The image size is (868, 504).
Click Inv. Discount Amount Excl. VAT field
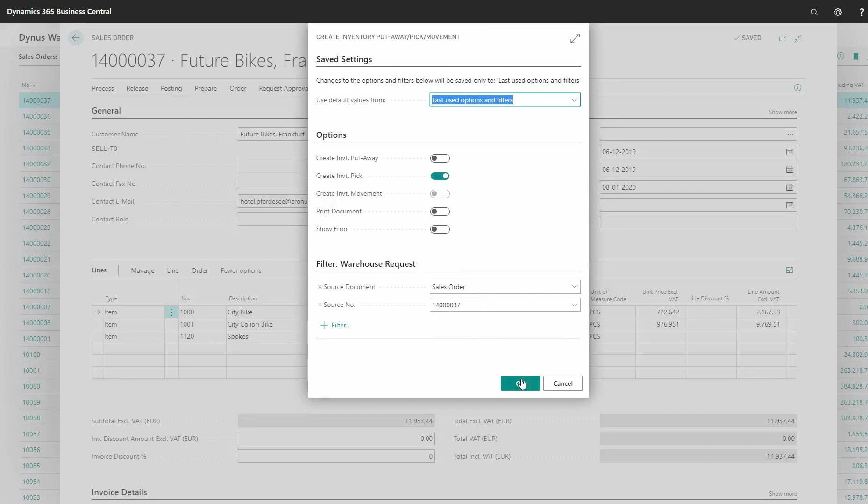click(x=336, y=439)
